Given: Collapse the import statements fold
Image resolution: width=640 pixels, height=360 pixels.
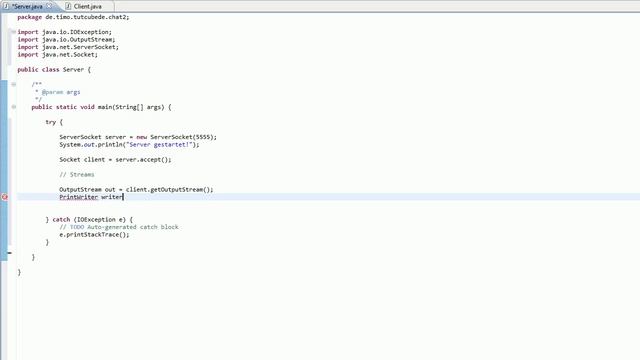Looking at the screenshot, I should pyautogui.click(x=13, y=32).
